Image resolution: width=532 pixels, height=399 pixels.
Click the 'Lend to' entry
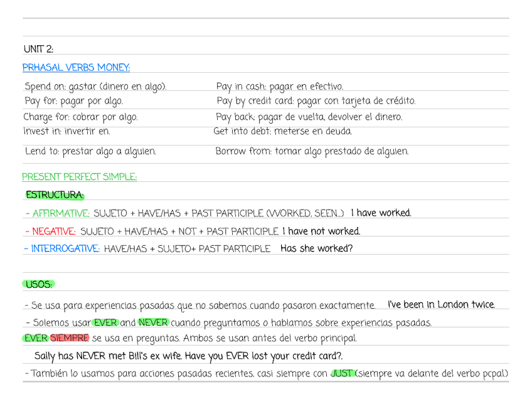[x=90, y=151]
